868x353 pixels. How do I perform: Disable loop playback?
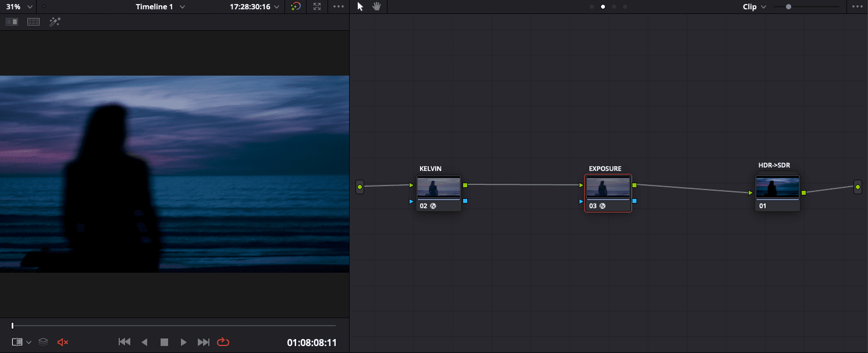coord(223,342)
